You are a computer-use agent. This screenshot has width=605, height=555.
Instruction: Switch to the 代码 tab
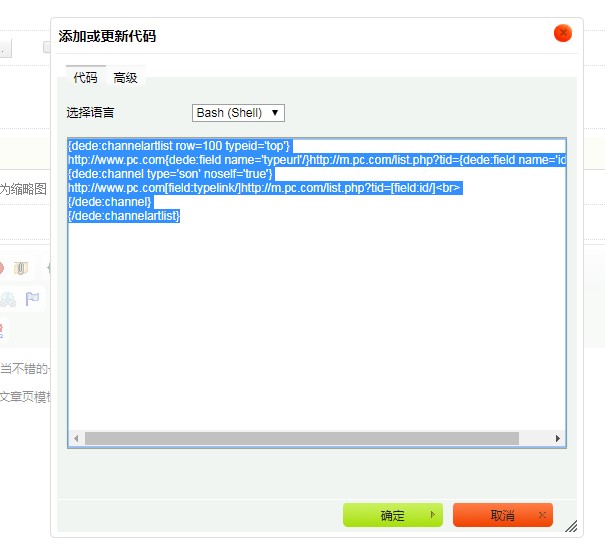click(x=85, y=78)
